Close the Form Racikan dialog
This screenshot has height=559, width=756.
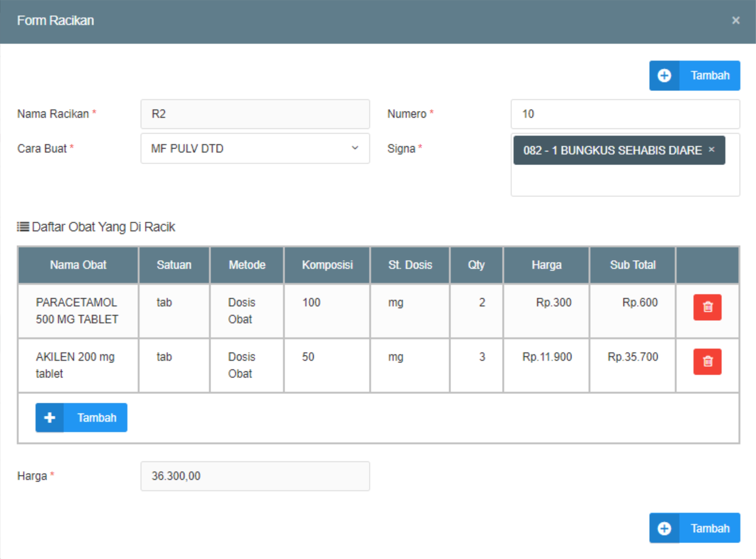click(x=735, y=20)
